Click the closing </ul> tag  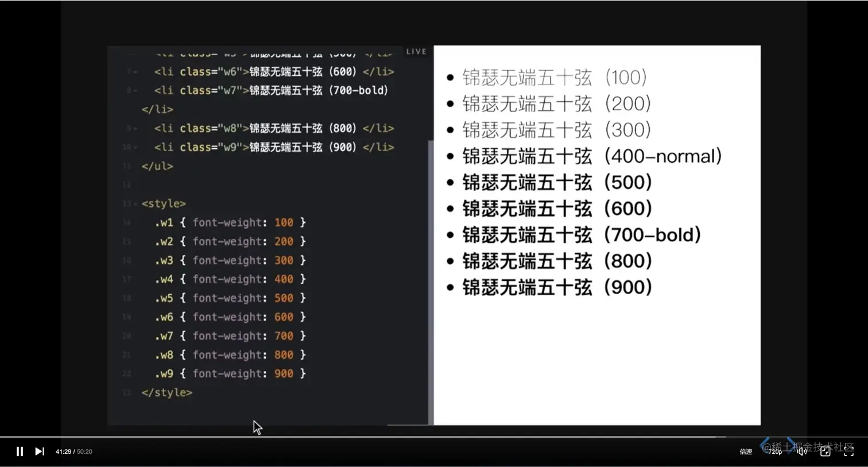[157, 166]
